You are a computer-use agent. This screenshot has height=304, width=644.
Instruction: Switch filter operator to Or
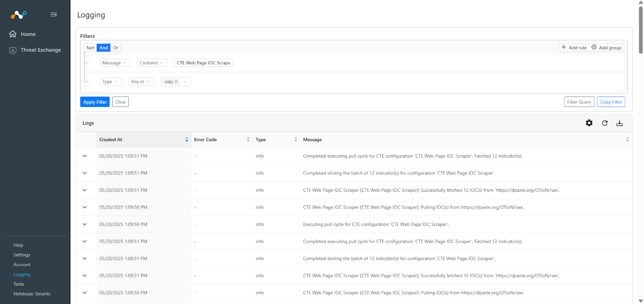pyautogui.click(x=116, y=48)
